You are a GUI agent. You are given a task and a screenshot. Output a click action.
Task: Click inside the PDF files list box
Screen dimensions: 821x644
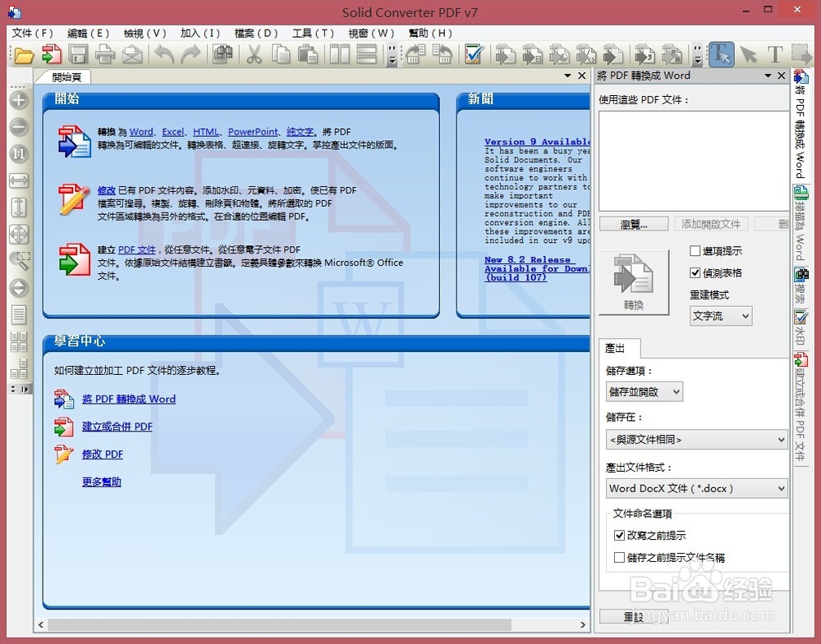[x=693, y=161]
